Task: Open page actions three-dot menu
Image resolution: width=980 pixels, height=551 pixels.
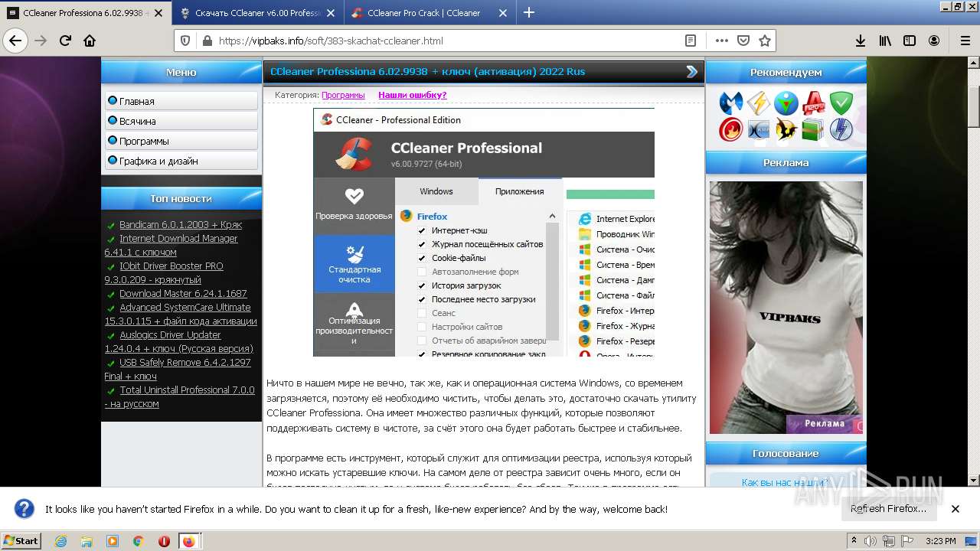Action: tap(722, 41)
